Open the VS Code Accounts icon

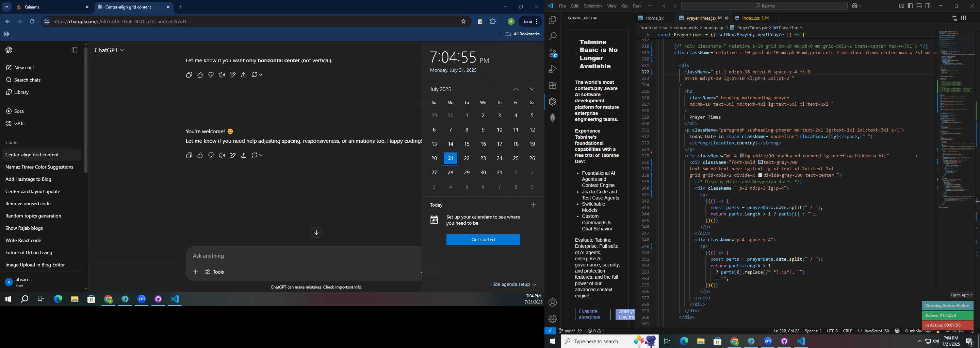click(552, 302)
